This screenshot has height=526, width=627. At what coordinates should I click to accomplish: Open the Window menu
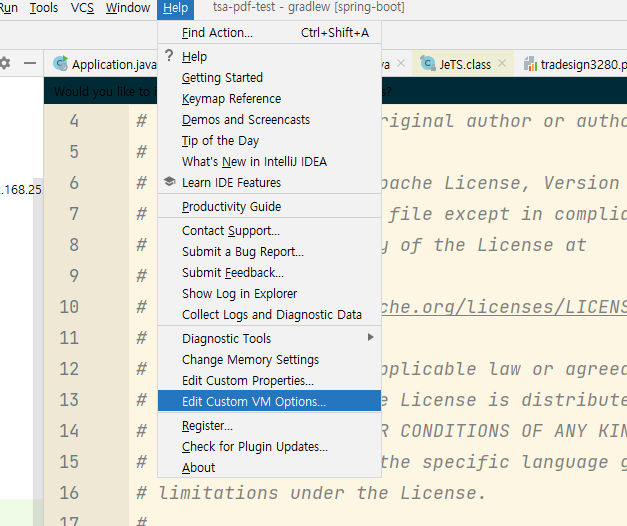[x=128, y=7]
